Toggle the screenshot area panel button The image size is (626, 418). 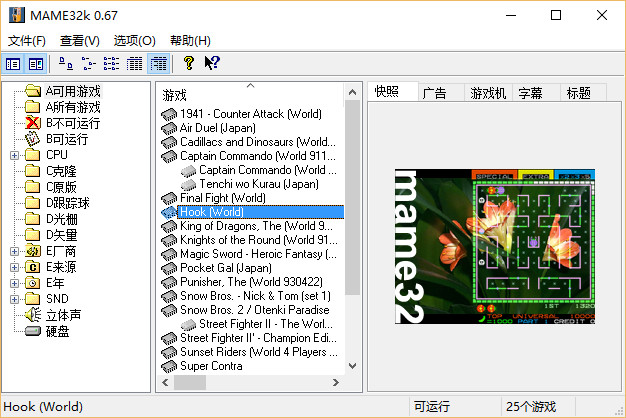(36, 64)
